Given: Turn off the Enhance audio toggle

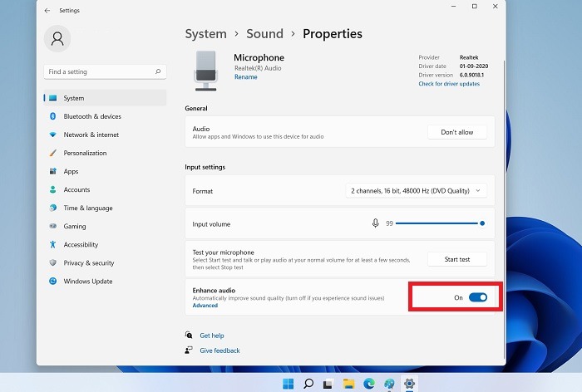Looking at the screenshot, I should [478, 297].
